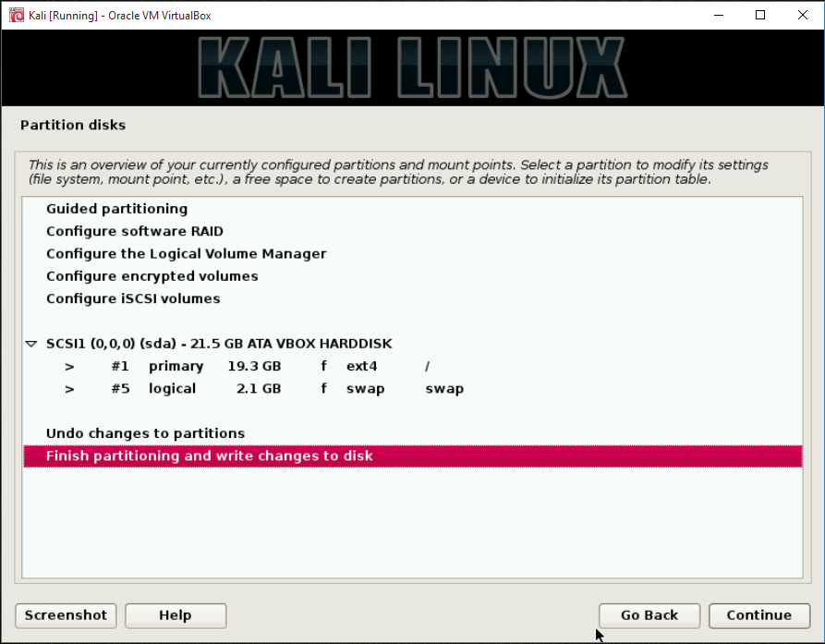Click the Screenshot button

point(66,615)
